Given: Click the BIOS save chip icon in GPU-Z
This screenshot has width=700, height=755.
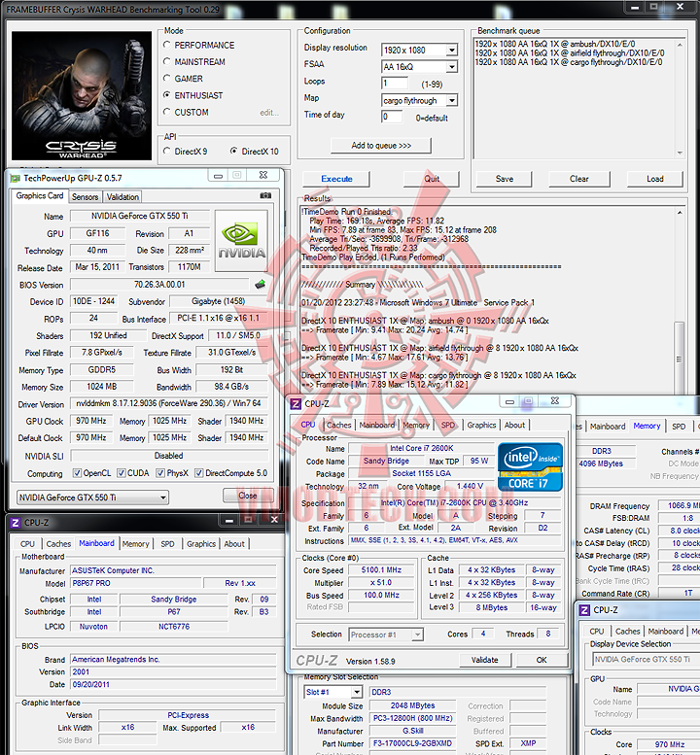Looking at the screenshot, I should pos(261,284).
